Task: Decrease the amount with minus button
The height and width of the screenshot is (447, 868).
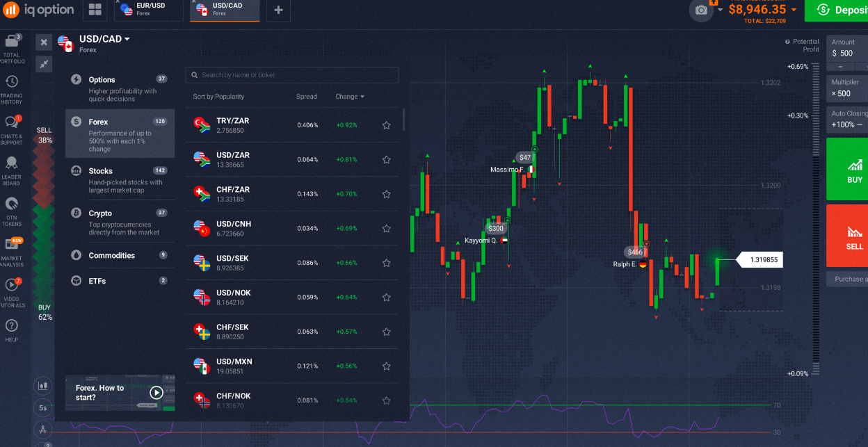Action: pos(841,67)
